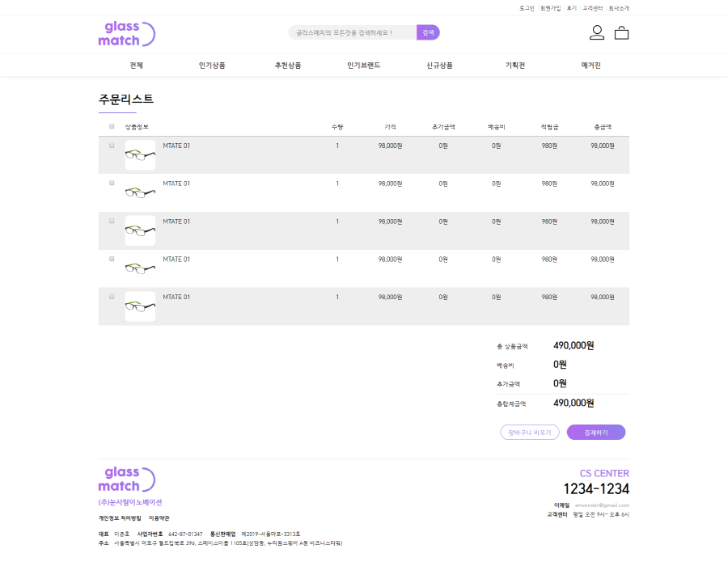Open the shopping bag cart icon
The width and height of the screenshot is (728, 566).
coord(621,32)
